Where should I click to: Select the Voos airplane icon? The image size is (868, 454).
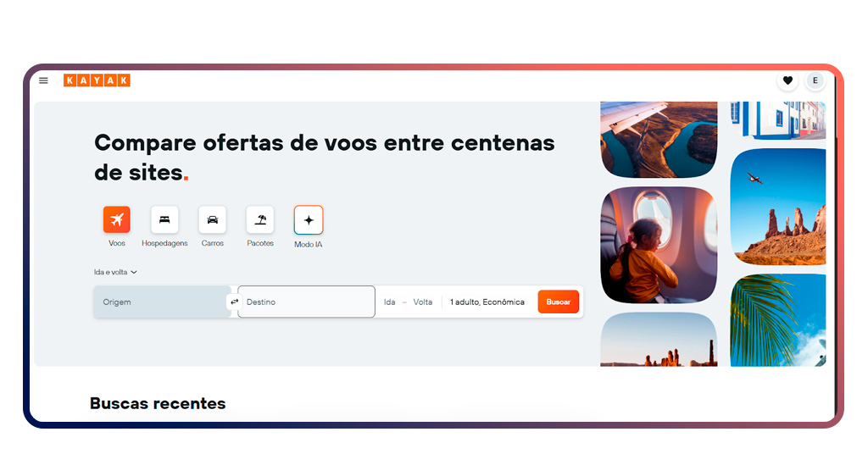pos(117,219)
